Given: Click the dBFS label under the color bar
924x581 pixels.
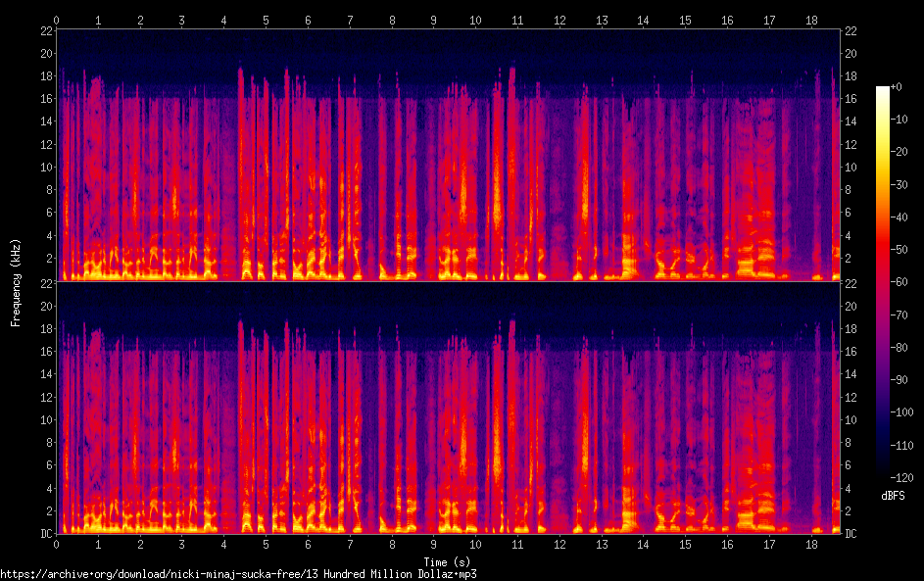Looking at the screenshot, I should coord(893,496).
